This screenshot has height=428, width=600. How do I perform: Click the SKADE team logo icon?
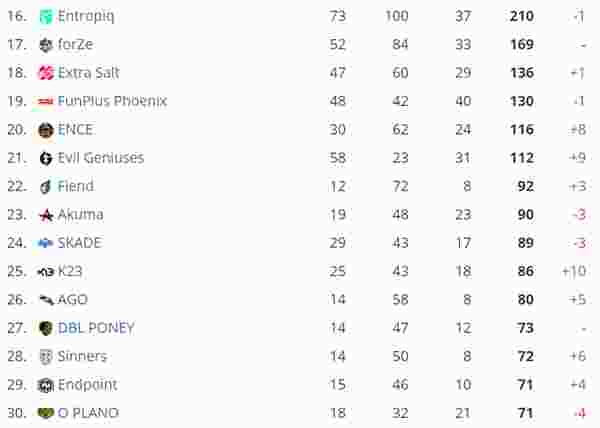pos(46,243)
